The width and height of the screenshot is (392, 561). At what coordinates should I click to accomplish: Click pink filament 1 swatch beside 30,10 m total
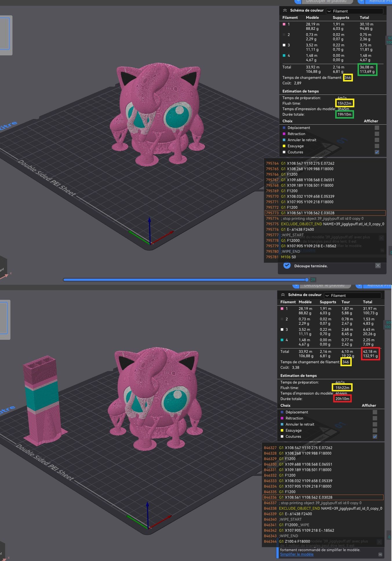[284, 24]
